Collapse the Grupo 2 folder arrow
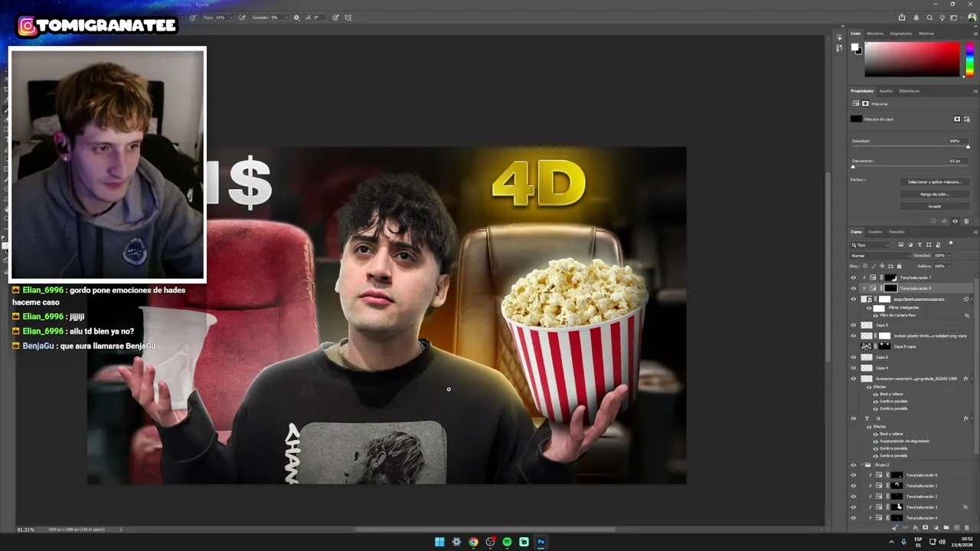980x551 pixels. click(x=862, y=465)
